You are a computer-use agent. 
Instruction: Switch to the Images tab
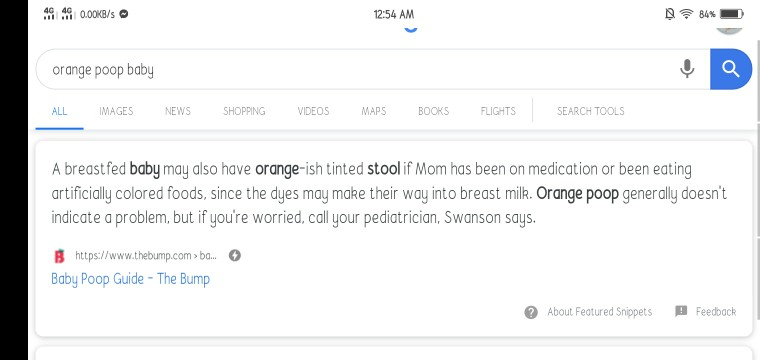pos(116,111)
